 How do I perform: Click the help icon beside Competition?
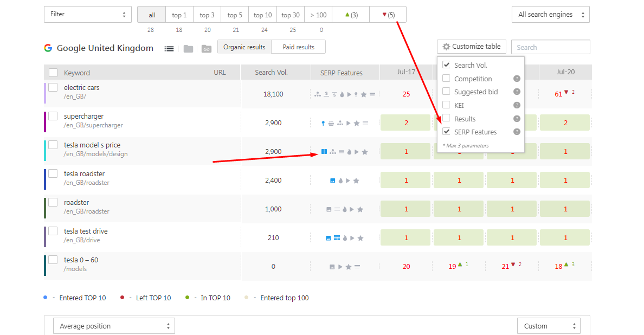coord(517,79)
